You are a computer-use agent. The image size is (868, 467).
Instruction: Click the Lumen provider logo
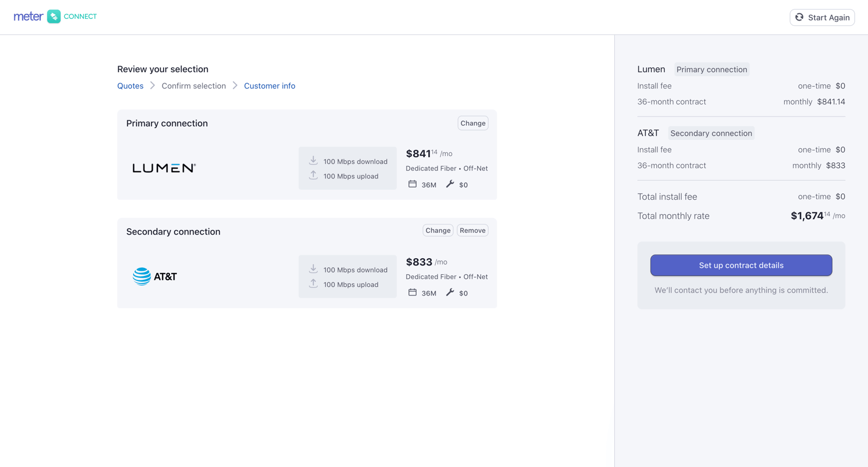164,168
